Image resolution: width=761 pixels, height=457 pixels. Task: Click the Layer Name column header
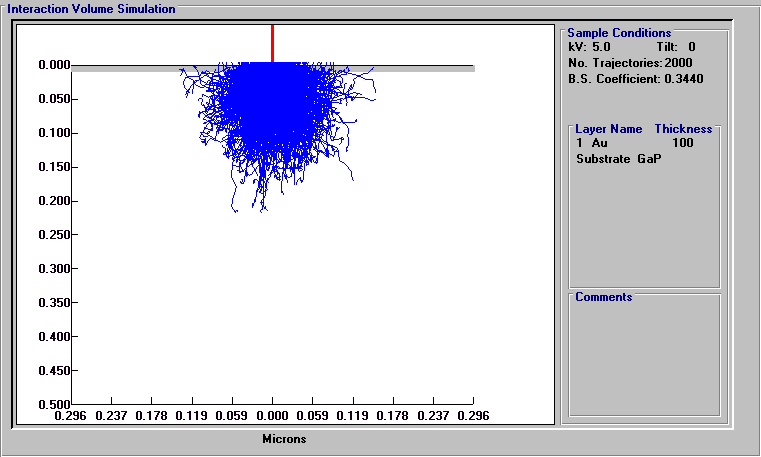pos(609,129)
